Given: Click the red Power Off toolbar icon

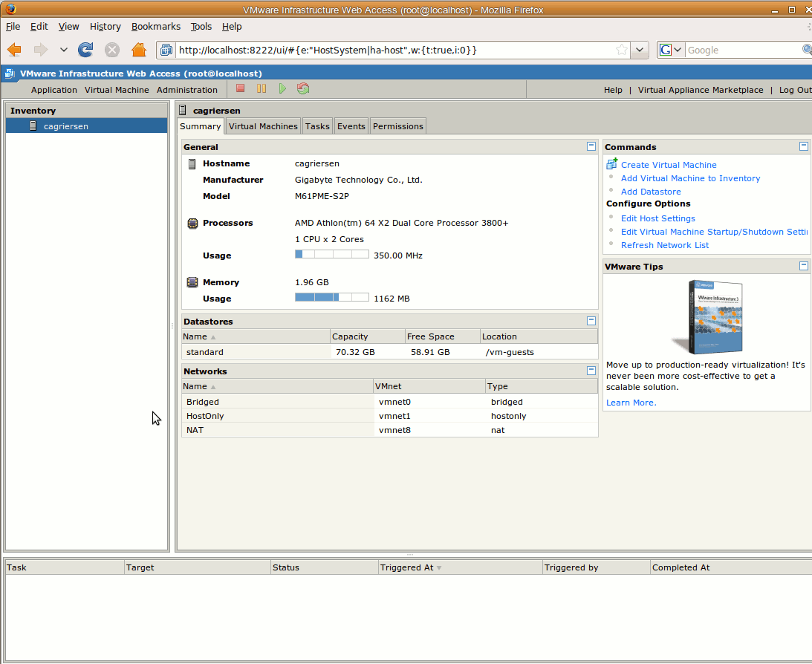Looking at the screenshot, I should tap(240, 88).
